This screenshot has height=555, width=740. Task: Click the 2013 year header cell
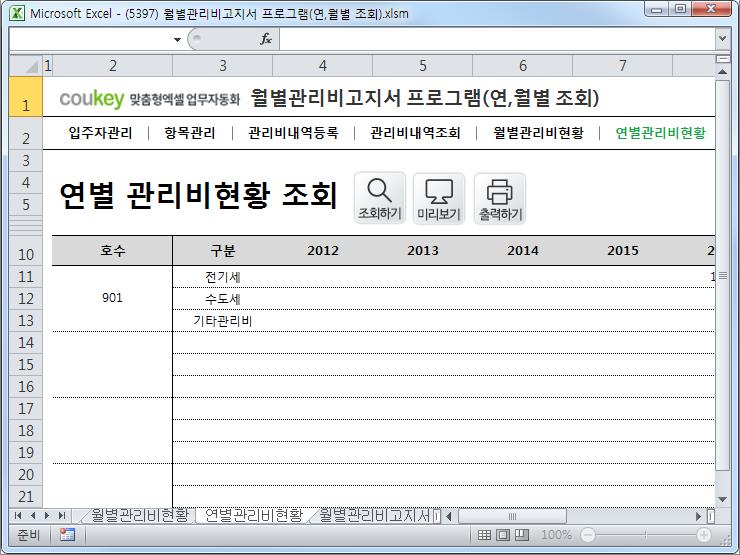423,251
